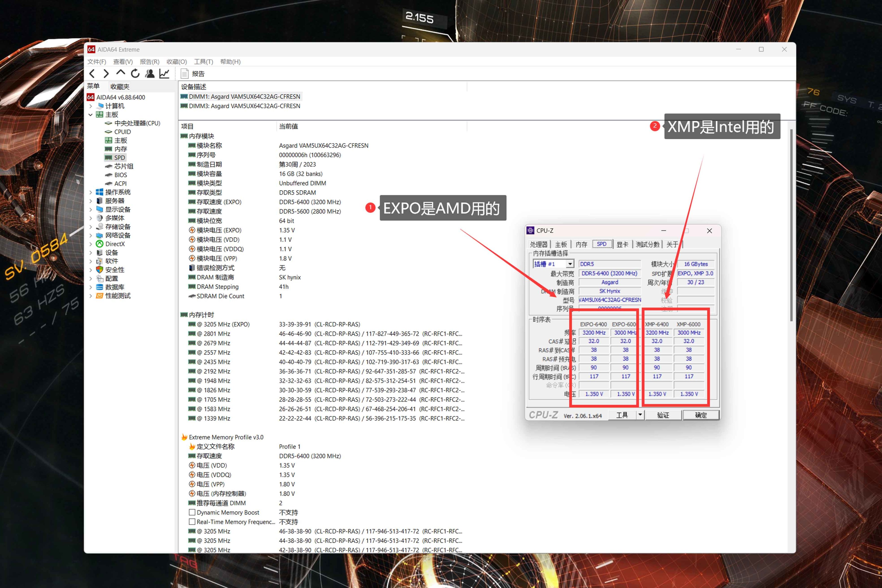Click the back navigation arrow in toolbar

coord(92,73)
